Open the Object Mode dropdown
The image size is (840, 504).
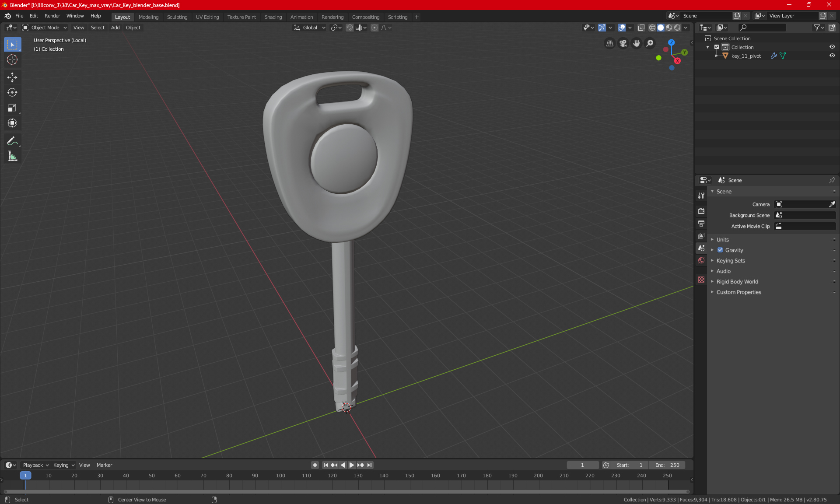(x=45, y=28)
